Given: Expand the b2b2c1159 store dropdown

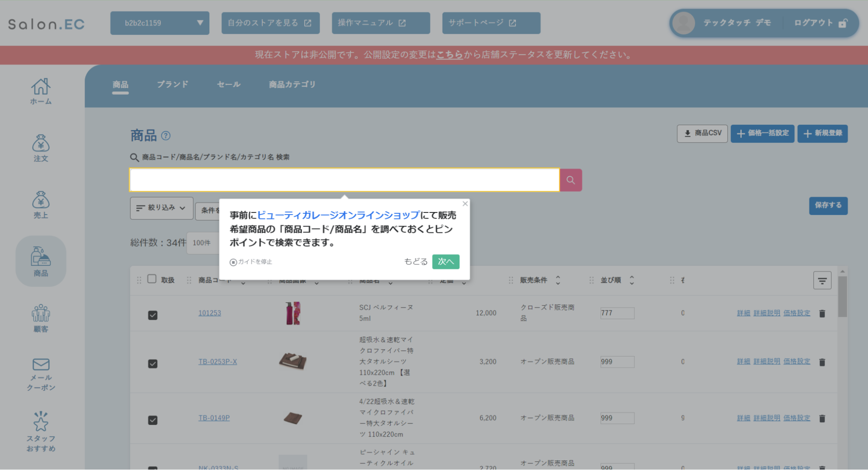Looking at the screenshot, I should pos(159,23).
